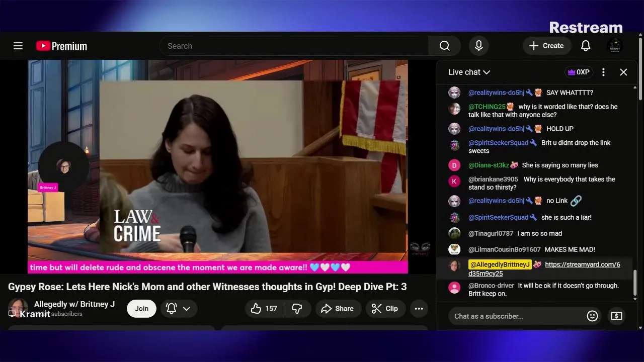Share the video
Viewport: 644px width, 362px height.
(x=337, y=309)
